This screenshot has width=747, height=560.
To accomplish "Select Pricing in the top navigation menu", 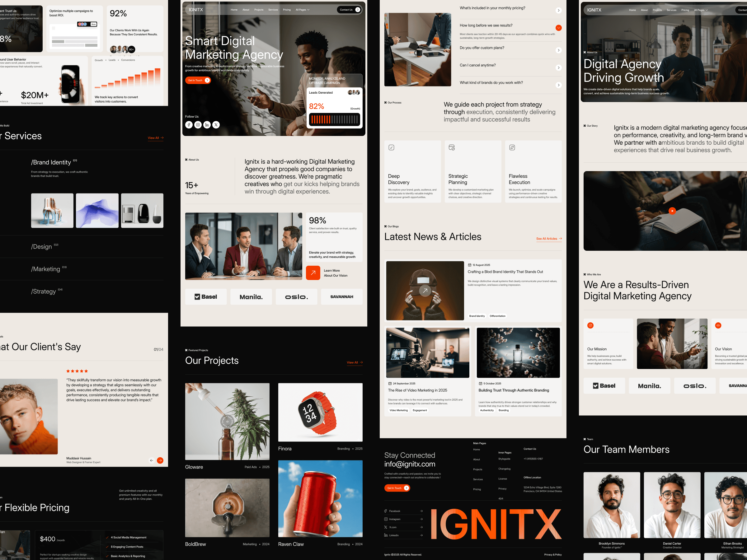I will (x=287, y=9).
